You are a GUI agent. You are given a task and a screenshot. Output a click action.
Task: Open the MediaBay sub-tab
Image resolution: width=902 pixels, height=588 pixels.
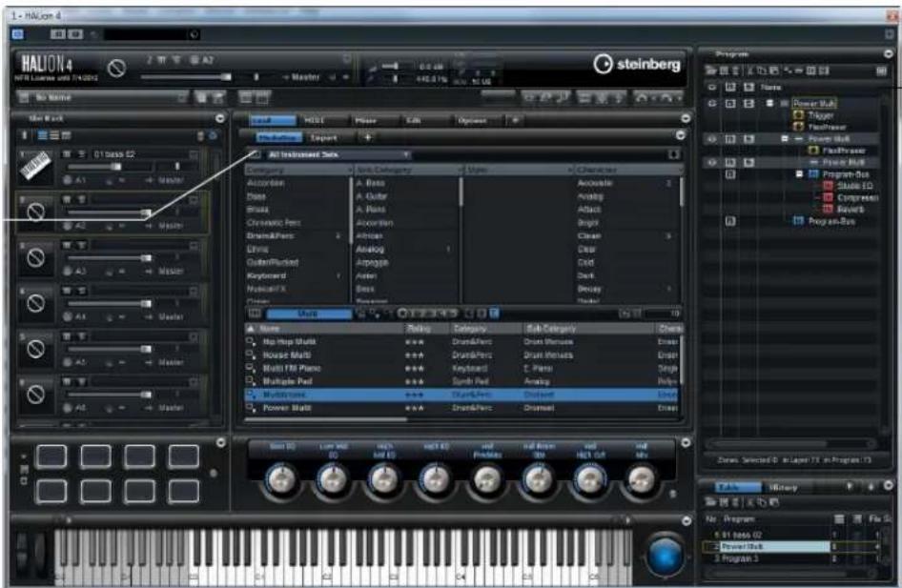pyautogui.click(x=278, y=138)
